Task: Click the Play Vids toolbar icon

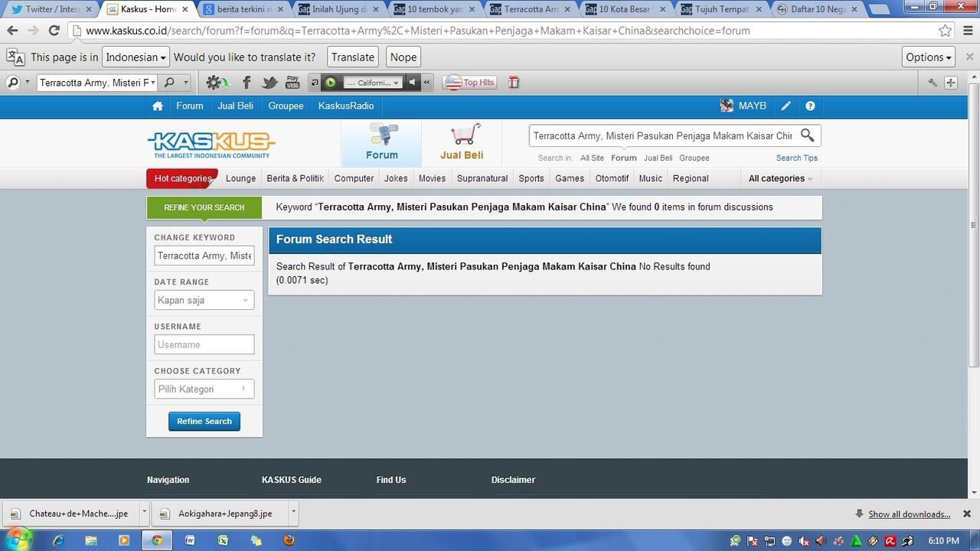Action: (x=292, y=83)
